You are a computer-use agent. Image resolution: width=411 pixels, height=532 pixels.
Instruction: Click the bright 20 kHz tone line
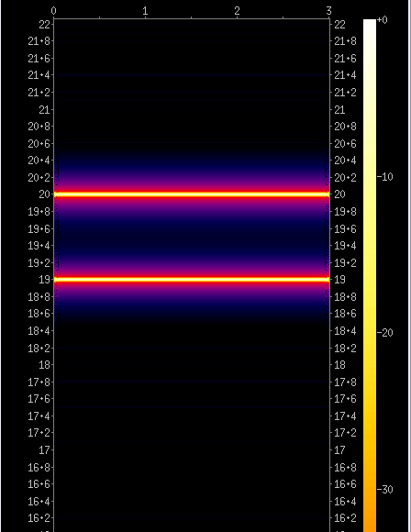(x=192, y=194)
